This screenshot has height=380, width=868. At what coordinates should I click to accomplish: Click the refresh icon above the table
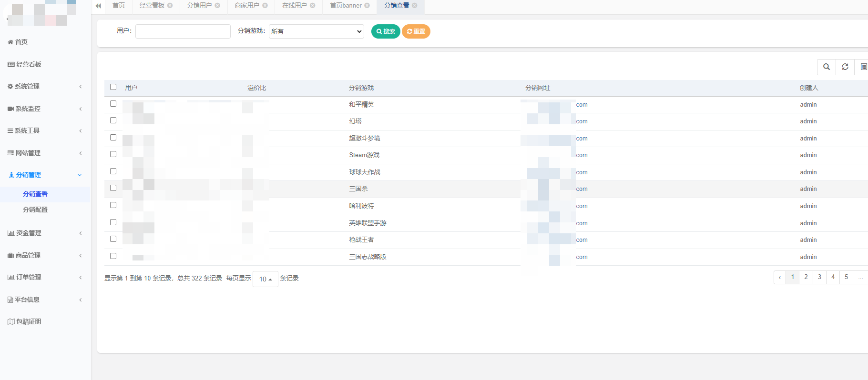coord(845,67)
